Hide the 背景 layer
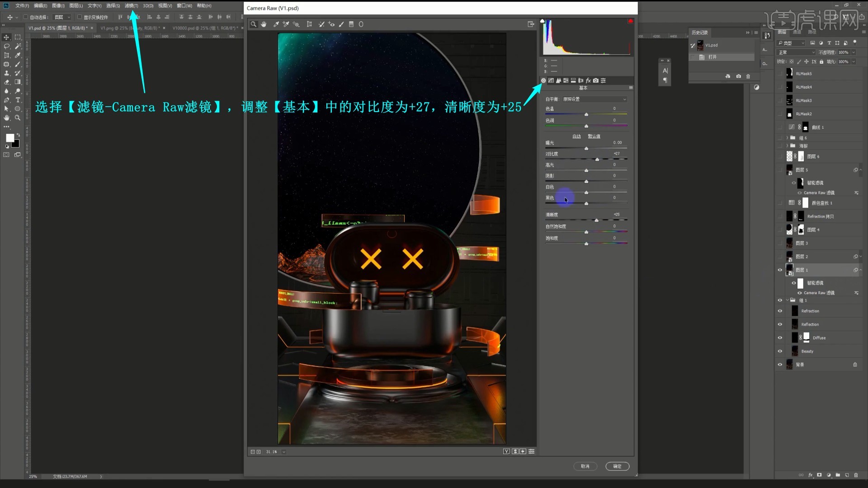Viewport: 868px width, 488px height. tap(780, 365)
